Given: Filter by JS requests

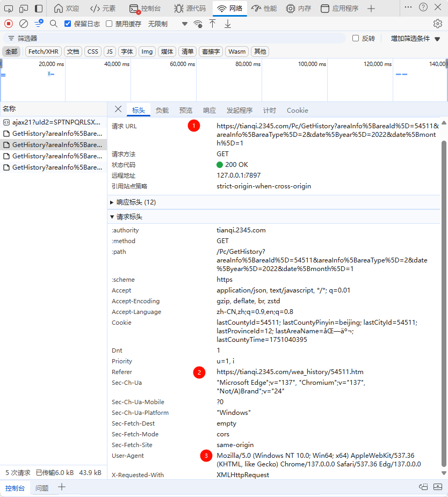Looking at the screenshot, I should [110, 52].
